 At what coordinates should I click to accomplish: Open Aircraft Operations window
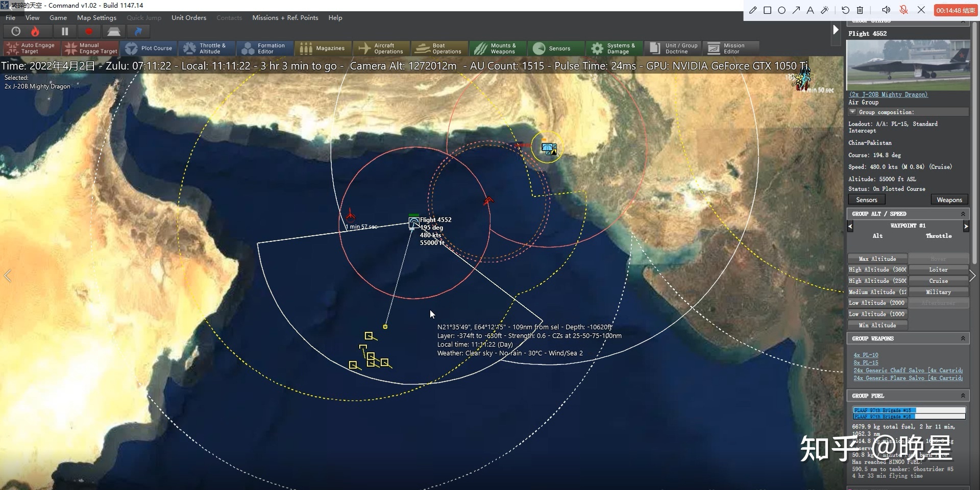[381, 48]
